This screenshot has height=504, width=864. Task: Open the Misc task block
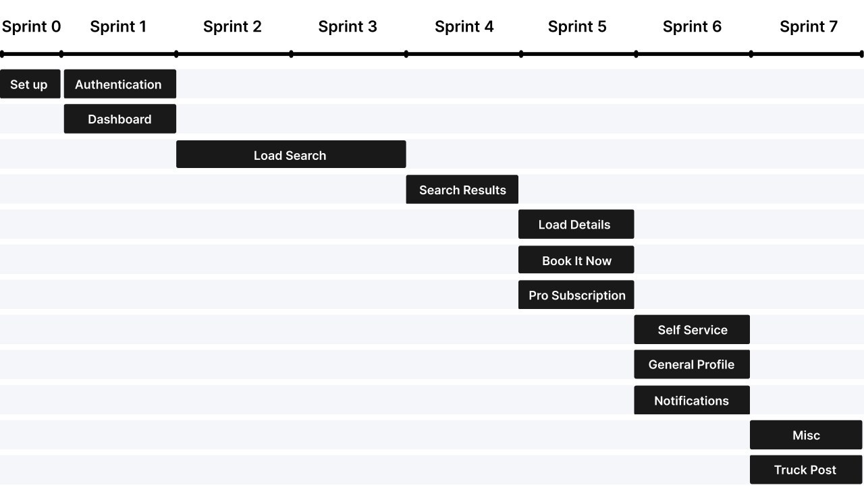805,435
